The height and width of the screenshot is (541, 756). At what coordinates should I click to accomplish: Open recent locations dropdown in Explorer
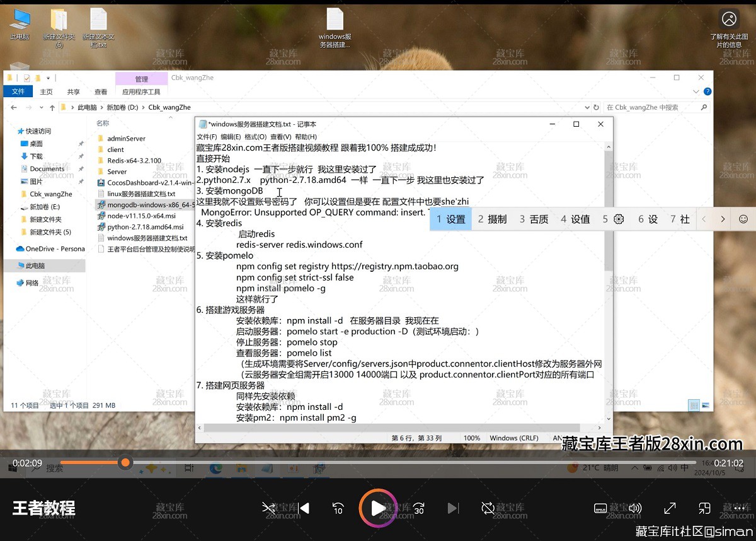(41, 108)
